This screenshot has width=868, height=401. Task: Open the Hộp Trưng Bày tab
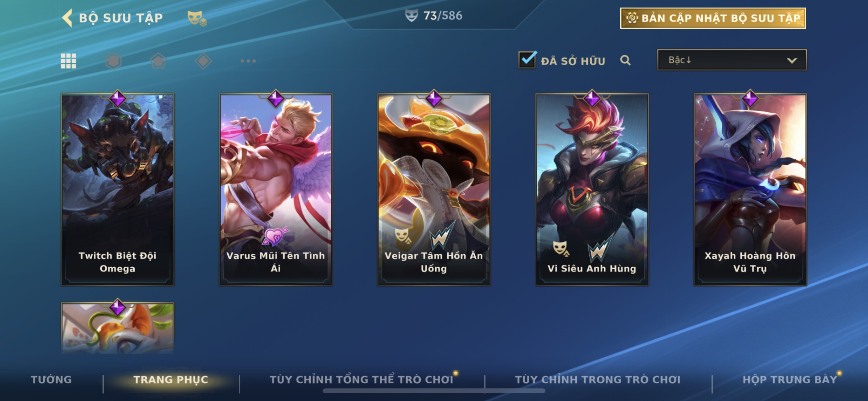pos(790,379)
